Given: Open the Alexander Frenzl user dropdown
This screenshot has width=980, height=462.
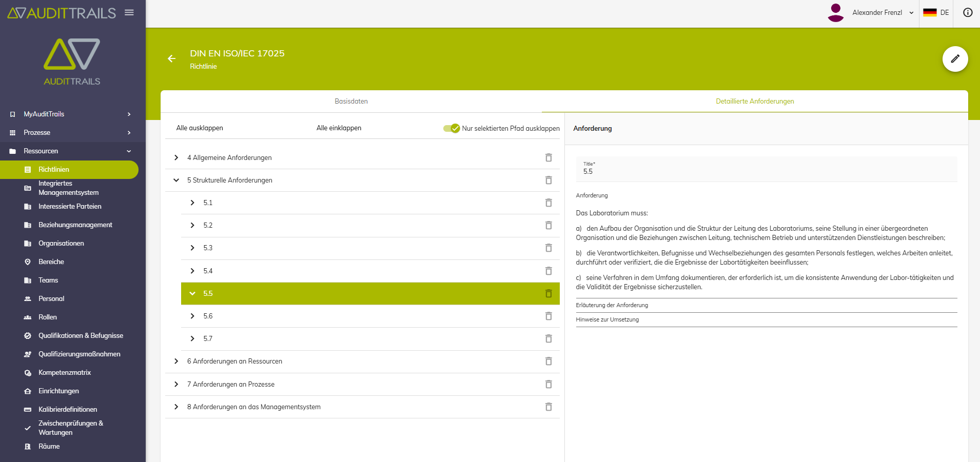Looking at the screenshot, I should click(883, 13).
